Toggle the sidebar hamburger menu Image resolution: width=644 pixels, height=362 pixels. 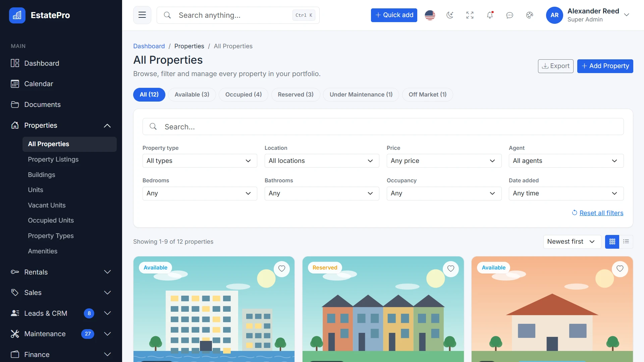tap(142, 15)
